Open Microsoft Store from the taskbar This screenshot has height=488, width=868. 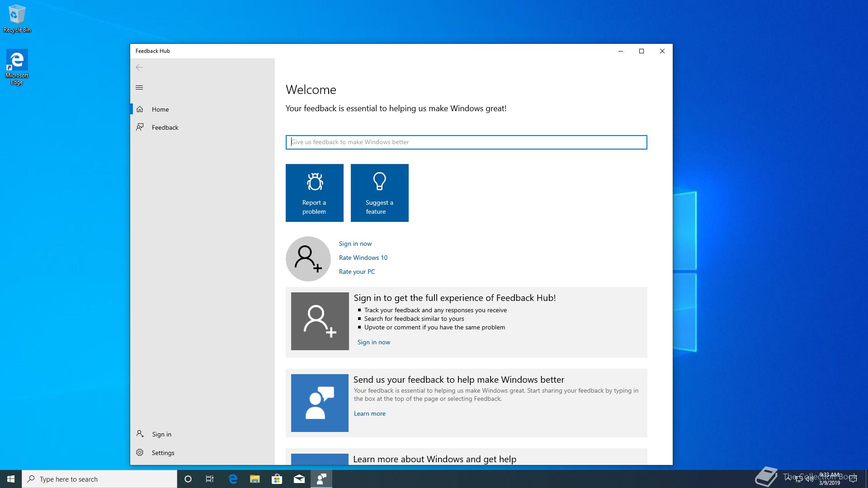(277, 479)
